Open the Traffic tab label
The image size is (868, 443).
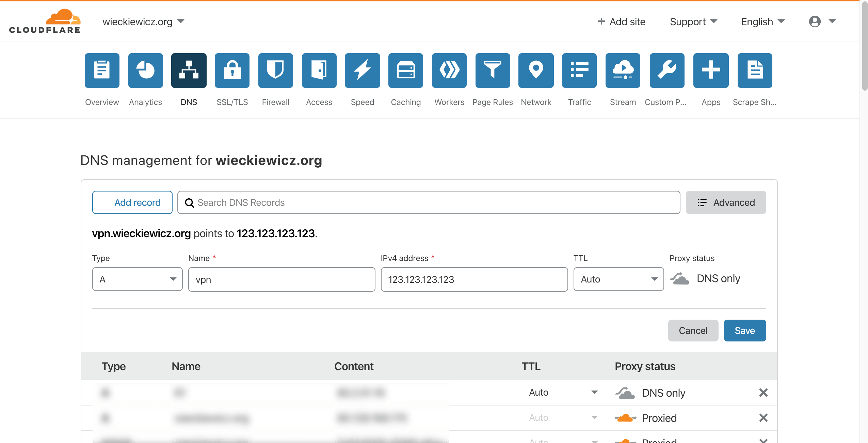[579, 102]
